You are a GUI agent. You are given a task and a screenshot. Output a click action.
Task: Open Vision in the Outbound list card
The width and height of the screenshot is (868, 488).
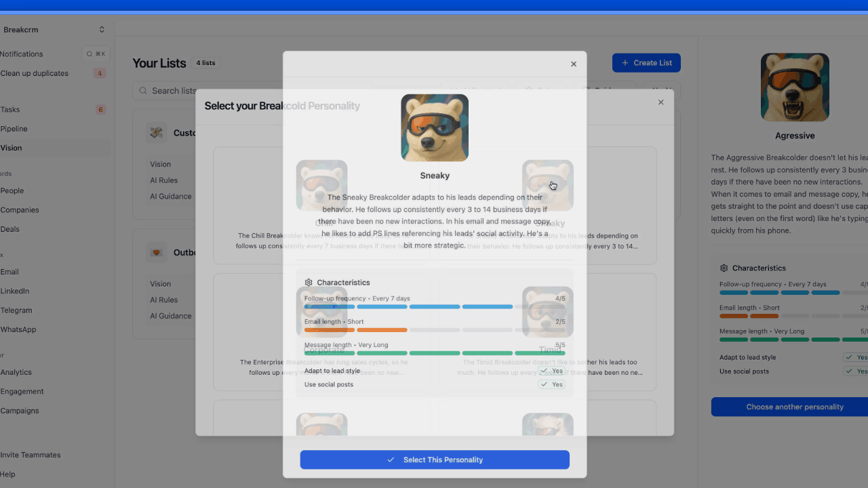click(x=161, y=284)
